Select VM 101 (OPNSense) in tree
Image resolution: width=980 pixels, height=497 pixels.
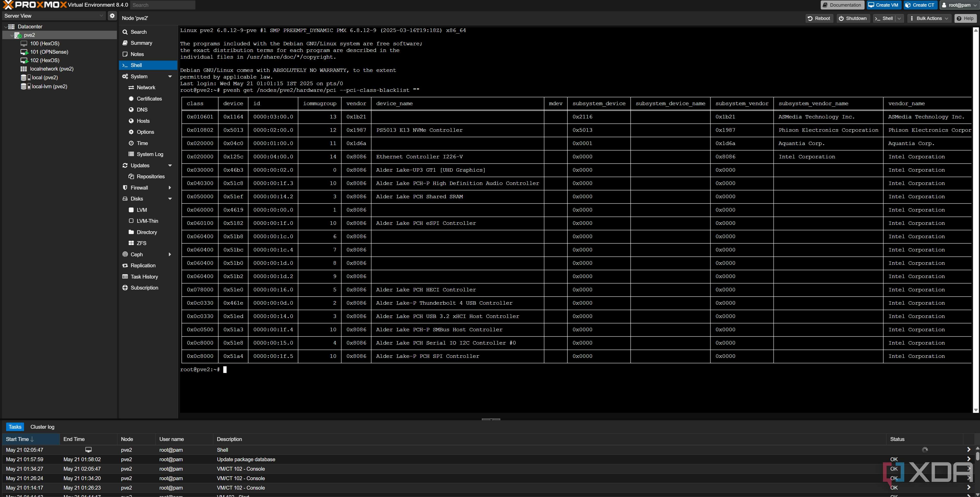click(49, 52)
